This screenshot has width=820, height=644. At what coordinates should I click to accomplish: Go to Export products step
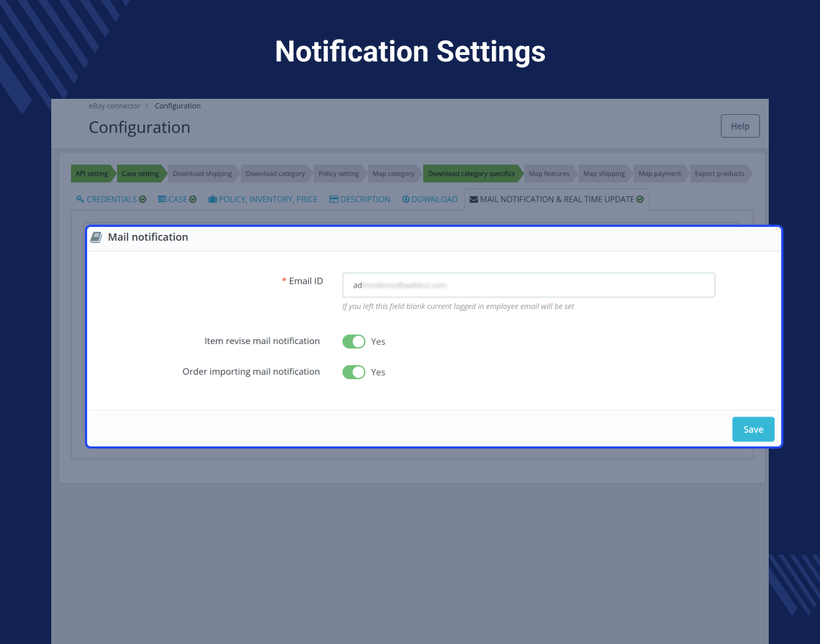720,173
